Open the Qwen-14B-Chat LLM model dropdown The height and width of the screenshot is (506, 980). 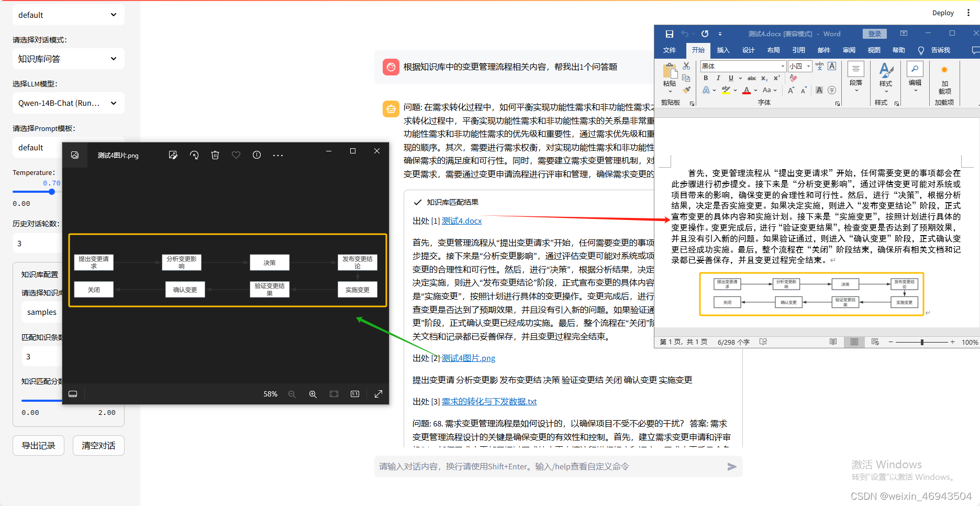click(x=69, y=103)
